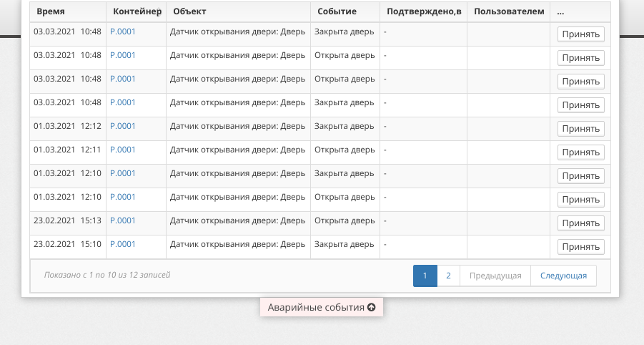
Task: Go to page 2 of records
Action: coord(448,276)
